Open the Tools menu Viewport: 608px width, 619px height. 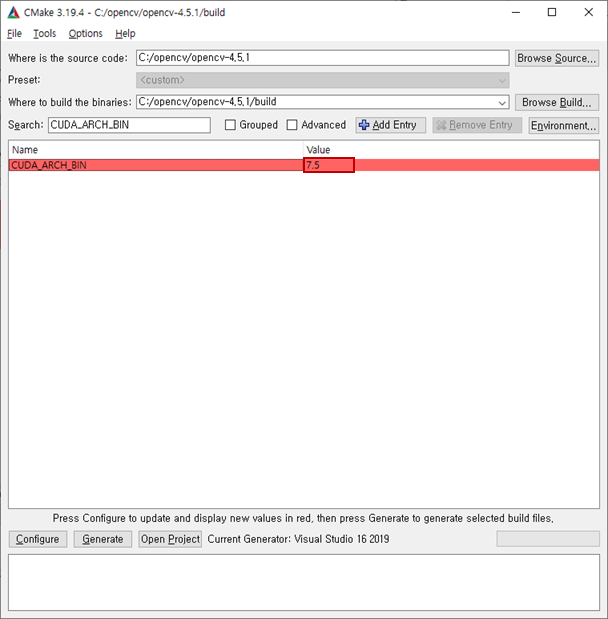[x=45, y=34]
